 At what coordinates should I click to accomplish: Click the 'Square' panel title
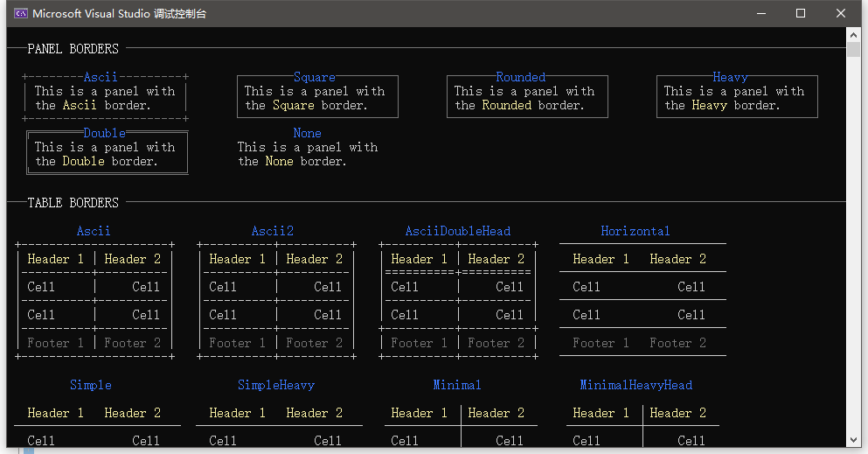tap(315, 77)
